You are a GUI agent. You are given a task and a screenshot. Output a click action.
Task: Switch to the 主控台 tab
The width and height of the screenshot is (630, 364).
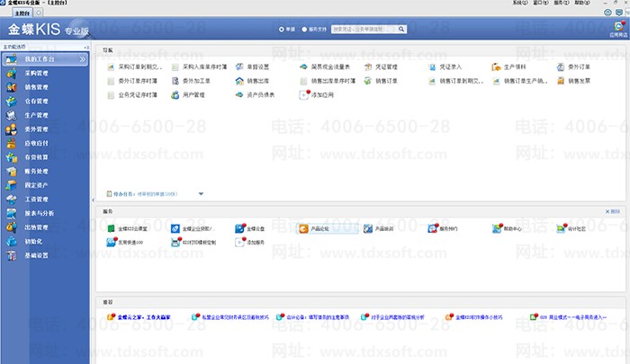pyautogui.click(x=23, y=13)
